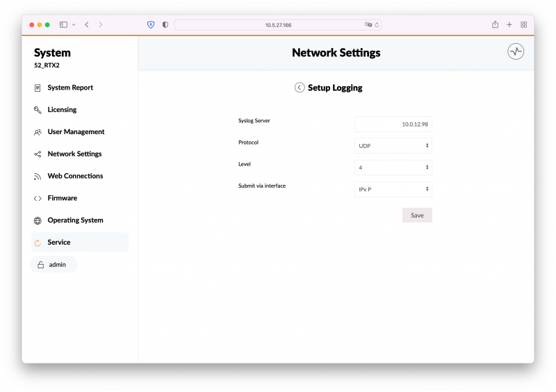The image size is (556, 392).
Task: Click the System Report document icon
Action: click(x=38, y=88)
